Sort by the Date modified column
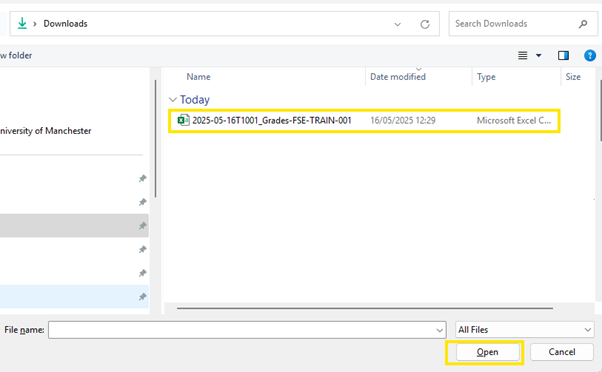The height and width of the screenshot is (372, 602). click(x=398, y=77)
